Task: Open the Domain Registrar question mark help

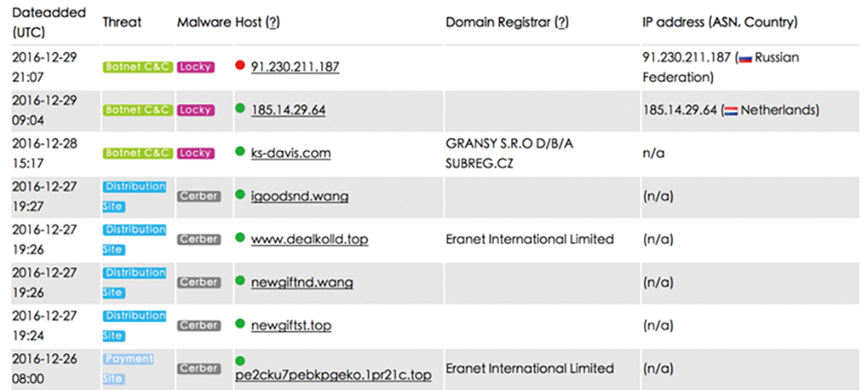Action: pyautogui.click(x=562, y=23)
